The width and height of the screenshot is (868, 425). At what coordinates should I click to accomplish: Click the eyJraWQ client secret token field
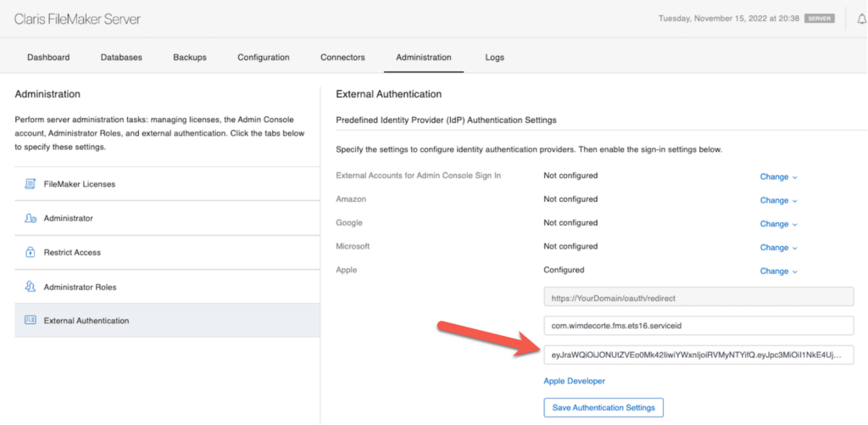click(x=698, y=355)
